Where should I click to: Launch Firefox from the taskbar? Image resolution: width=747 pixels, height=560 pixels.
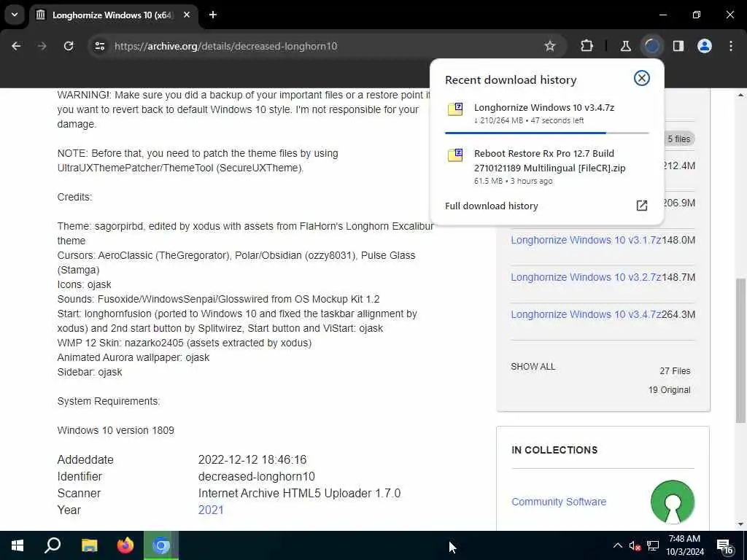pyautogui.click(x=125, y=545)
